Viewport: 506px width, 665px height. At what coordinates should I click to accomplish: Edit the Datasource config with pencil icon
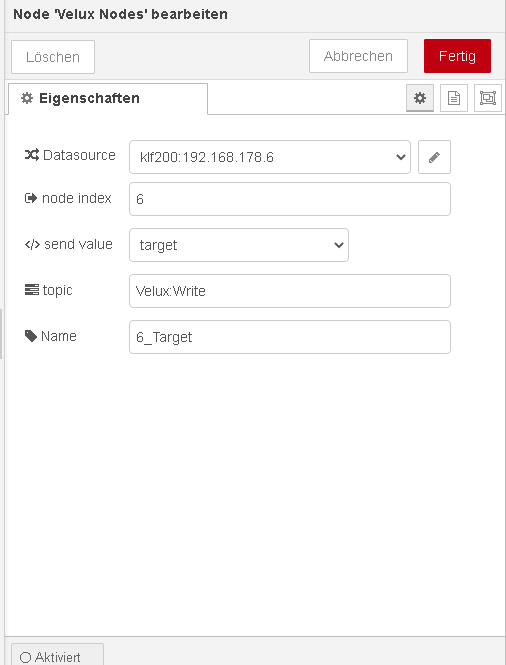tap(434, 157)
